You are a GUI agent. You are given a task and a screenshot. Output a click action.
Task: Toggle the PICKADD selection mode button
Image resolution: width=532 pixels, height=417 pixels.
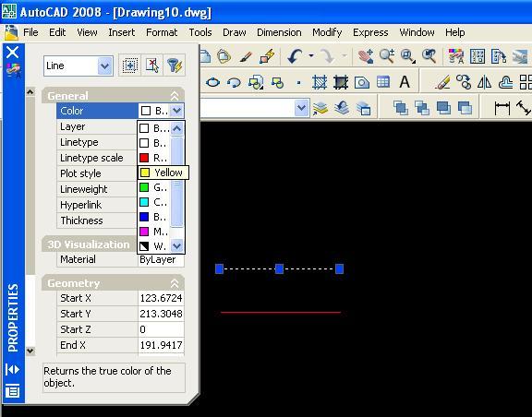click(x=130, y=66)
